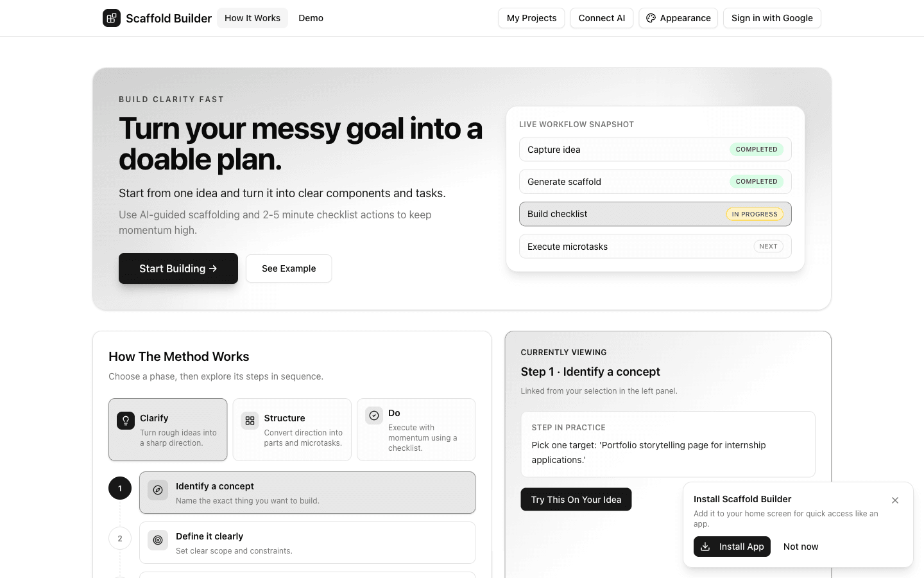
Task: Navigate to the Demo tab
Action: pos(311,18)
